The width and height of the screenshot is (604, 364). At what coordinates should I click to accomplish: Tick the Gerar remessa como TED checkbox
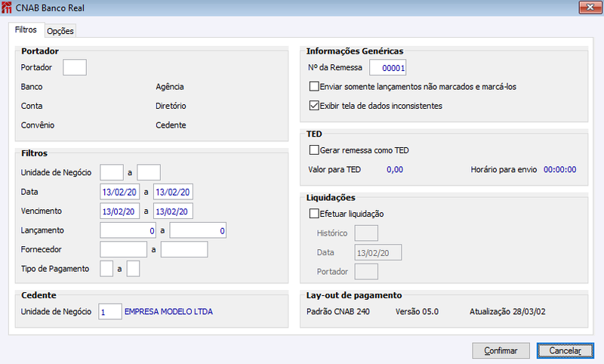coord(314,150)
